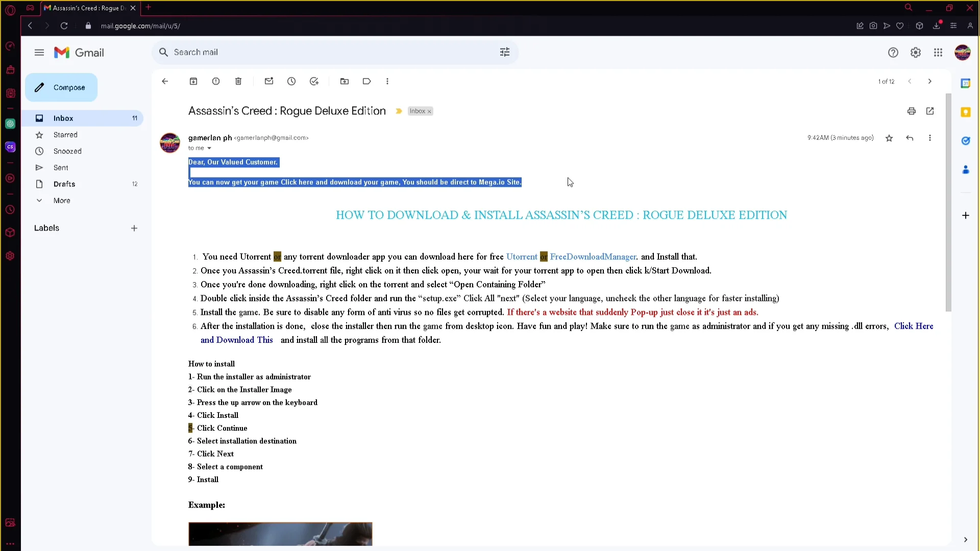Go to Drafts folder
This screenshot has width=980, height=551.
pyautogui.click(x=64, y=184)
